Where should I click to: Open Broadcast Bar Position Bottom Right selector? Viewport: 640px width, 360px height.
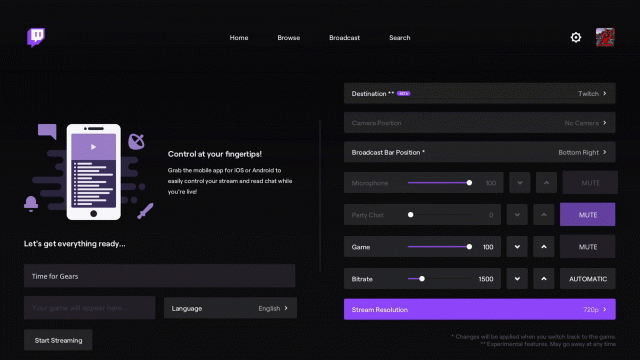pos(480,152)
